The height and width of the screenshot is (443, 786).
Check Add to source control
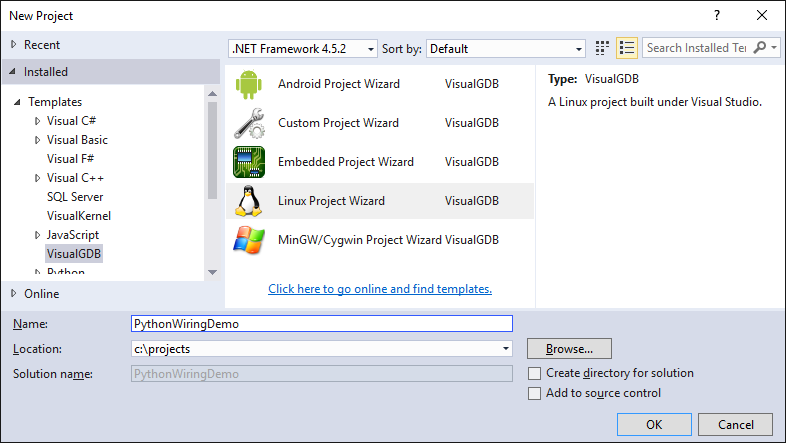(x=536, y=393)
